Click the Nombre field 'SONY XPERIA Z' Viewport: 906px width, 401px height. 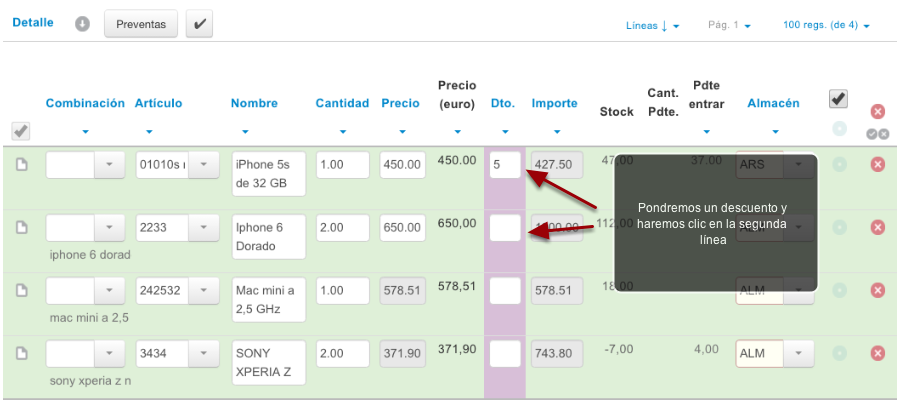(x=269, y=362)
